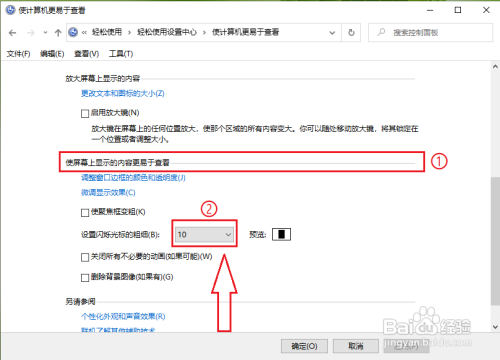Expand breadcrumb arrow after 轻松使用
This screenshot has width=500, height=360.
[x=129, y=33]
